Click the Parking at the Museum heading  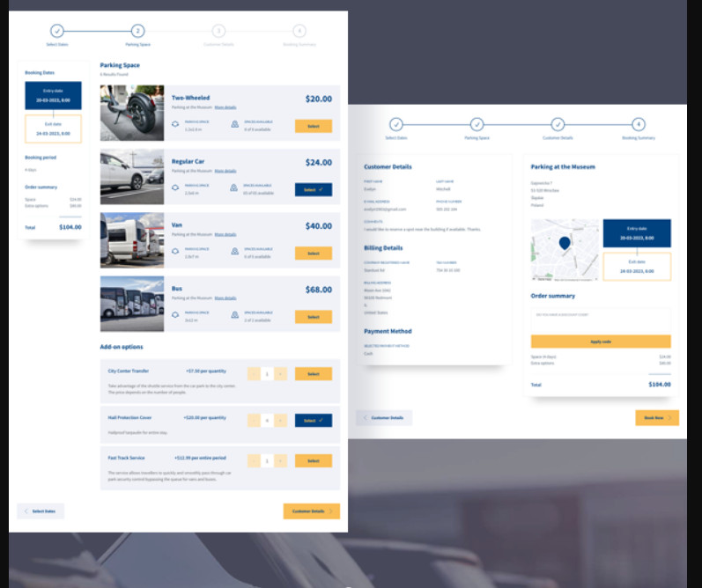[x=563, y=167]
